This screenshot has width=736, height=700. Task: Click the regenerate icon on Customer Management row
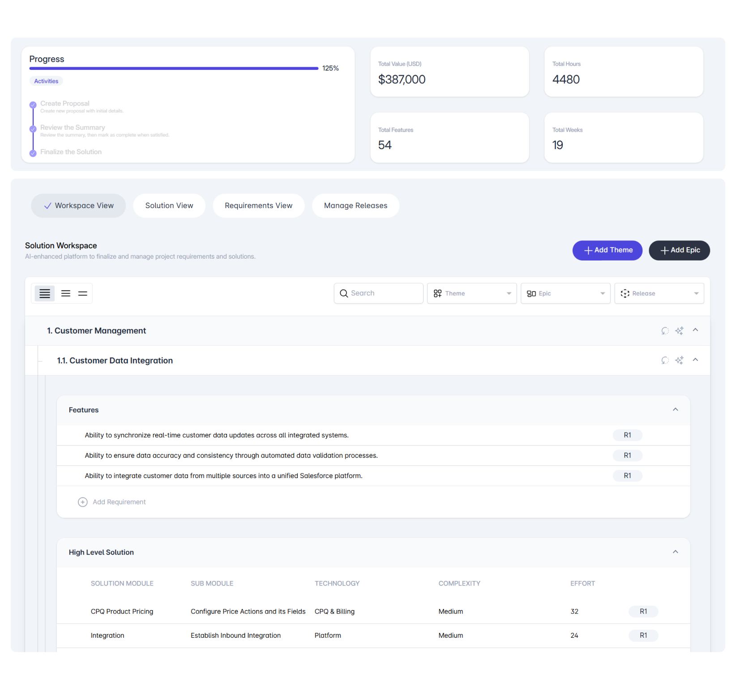(x=664, y=331)
